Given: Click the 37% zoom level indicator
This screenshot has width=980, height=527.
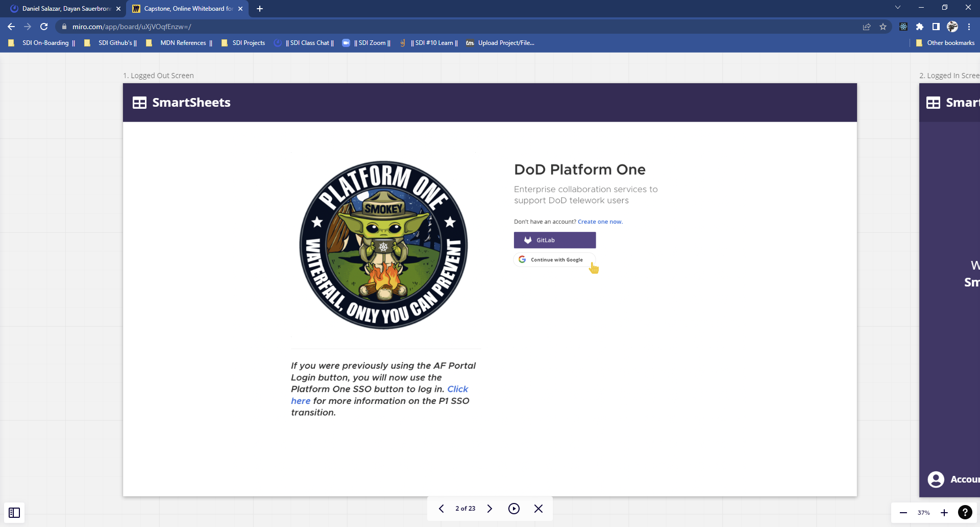Looking at the screenshot, I should [924, 513].
